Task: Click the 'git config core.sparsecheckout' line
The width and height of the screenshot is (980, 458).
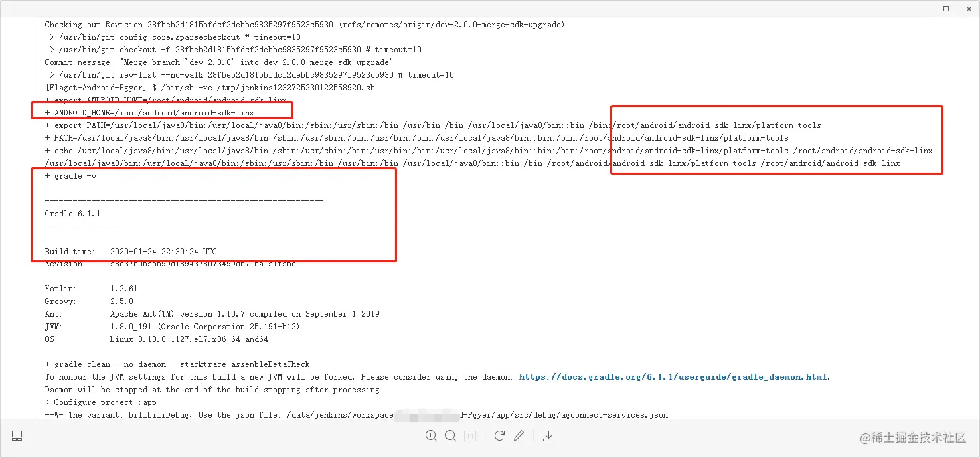Action: pyautogui.click(x=175, y=37)
